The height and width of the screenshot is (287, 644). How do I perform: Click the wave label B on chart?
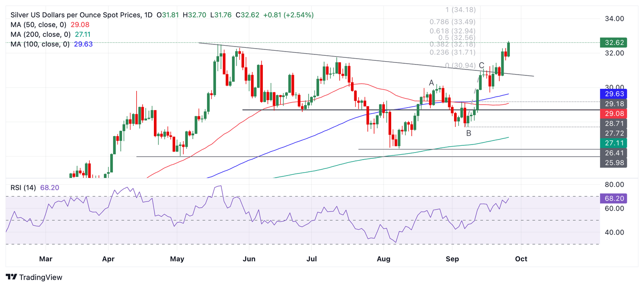click(469, 133)
